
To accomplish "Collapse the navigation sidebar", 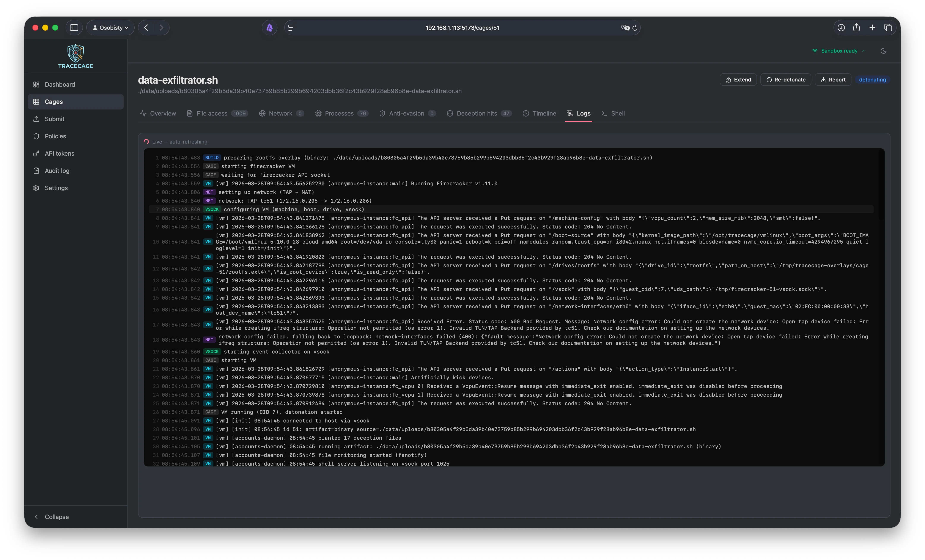I will (x=53, y=516).
